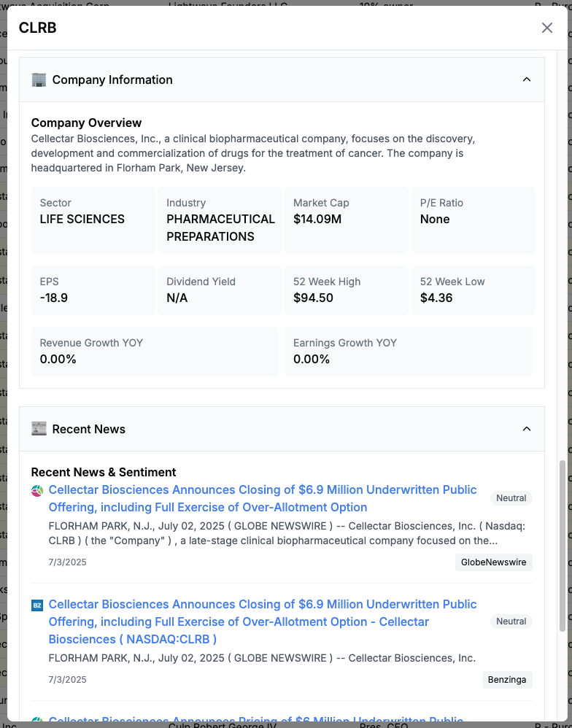
Task: Click the Revenue Growth YOY 0.00% value
Action: pyautogui.click(x=58, y=359)
